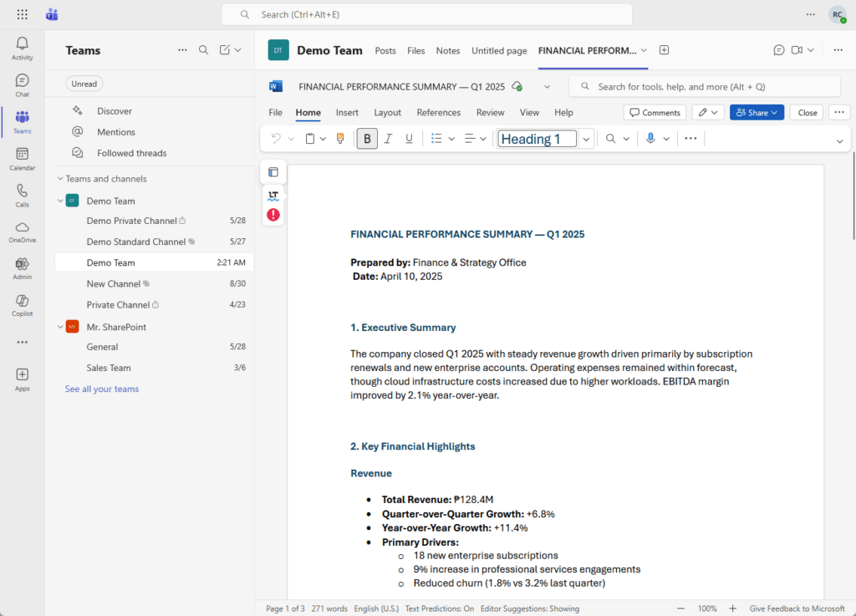Open Admin in the left rail
Image resolution: width=856 pixels, height=616 pixels.
[x=22, y=269]
